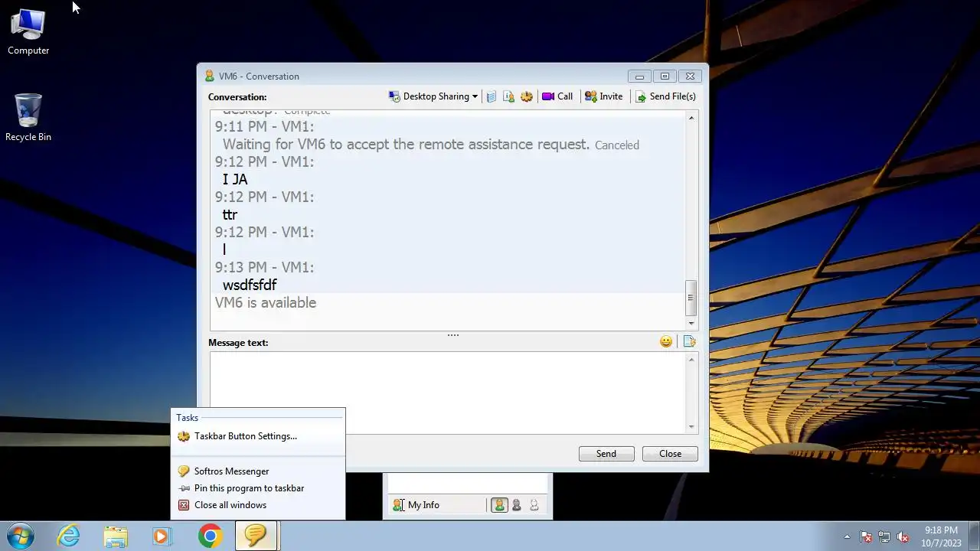Click the quick message template icon
This screenshot has height=551, width=980.
tap(689, 342)
